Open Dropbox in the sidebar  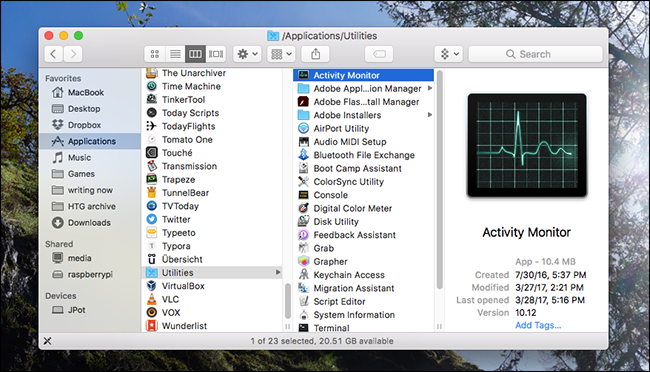click(85, 125)
